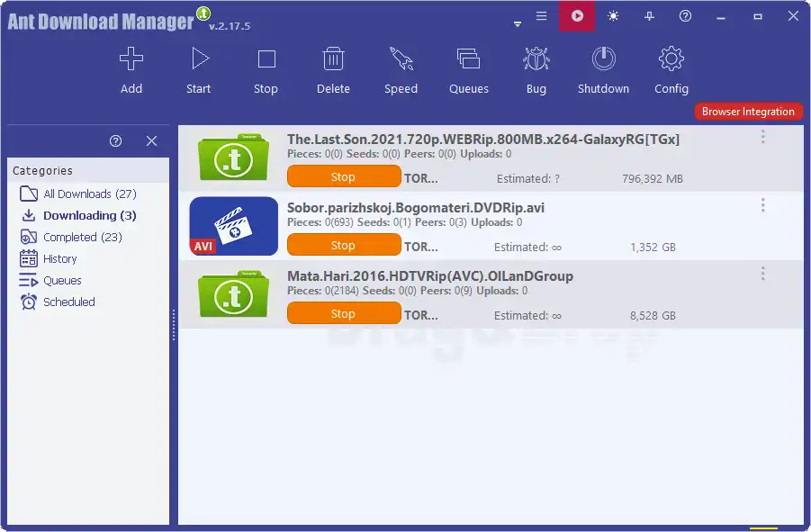This screenshot has height=532, width=811.
Task: Delete the selected download via trash icon
Action: click(x=333, y=59)
